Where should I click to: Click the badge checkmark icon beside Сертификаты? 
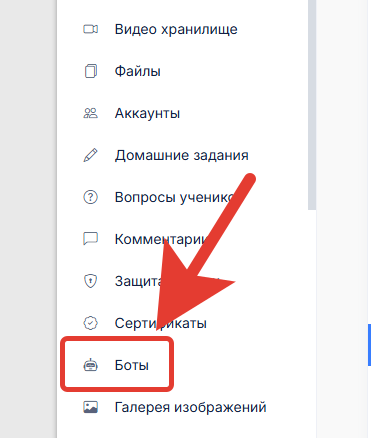point(90,323)
